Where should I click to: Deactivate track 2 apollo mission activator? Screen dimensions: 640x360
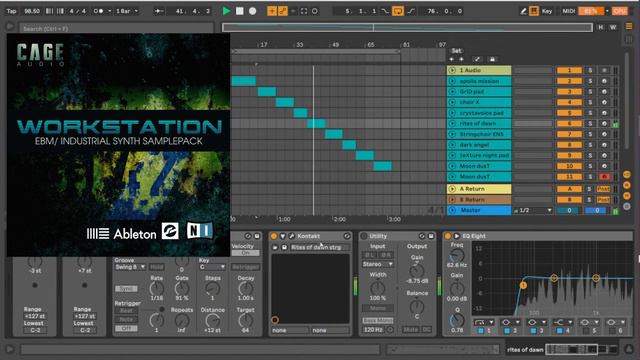click(x=569, y=81)
